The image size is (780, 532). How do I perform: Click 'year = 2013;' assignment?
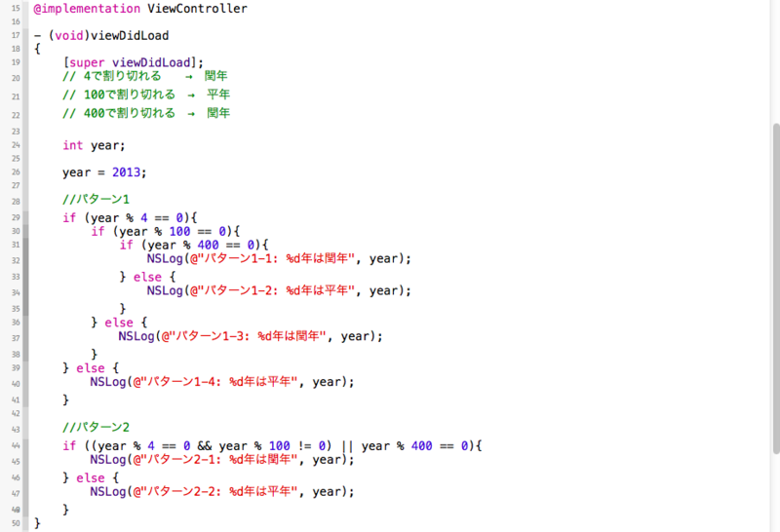(104, 172)
